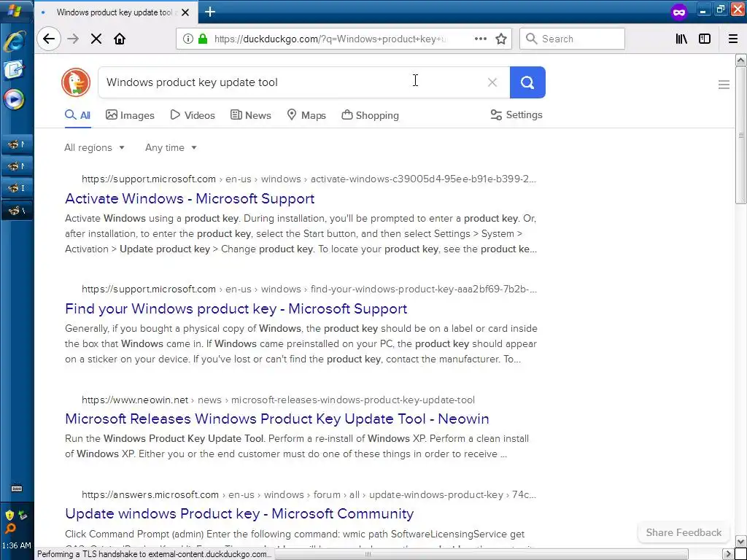
Task: Launch Internet Explorer from quick launch
Action: [x=15, y=42]
